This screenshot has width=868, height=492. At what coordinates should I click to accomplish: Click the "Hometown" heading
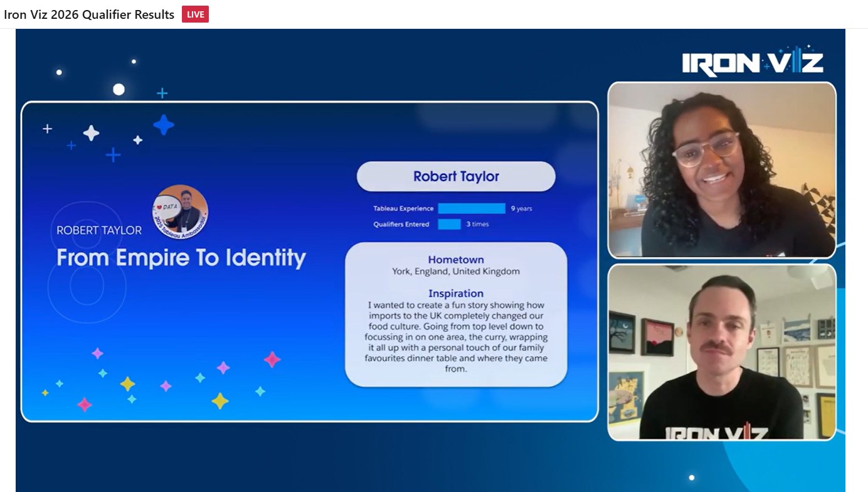click(x=456, y=260)
